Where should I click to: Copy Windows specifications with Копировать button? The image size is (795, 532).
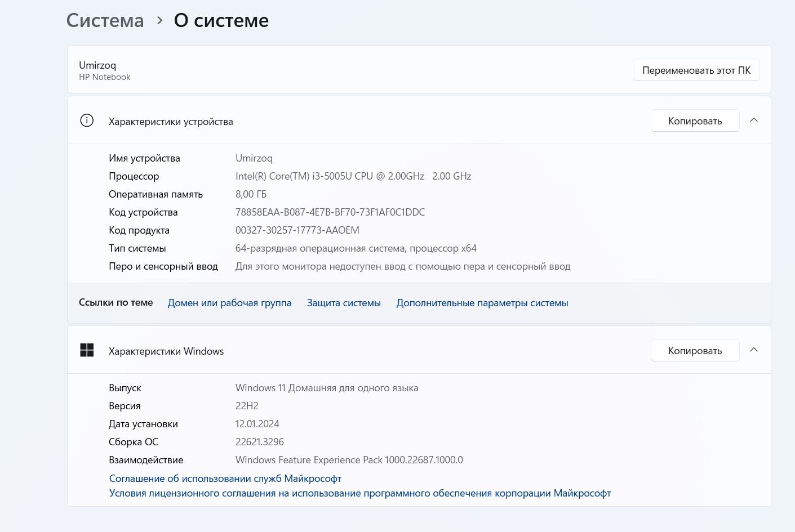pos(695,350)
